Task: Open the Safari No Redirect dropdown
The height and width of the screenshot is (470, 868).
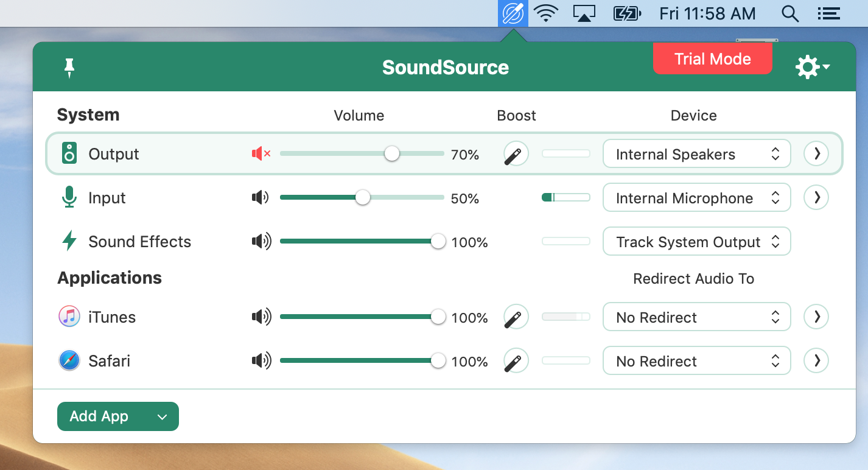Action: pyautogui.click(x=696, y=361)
